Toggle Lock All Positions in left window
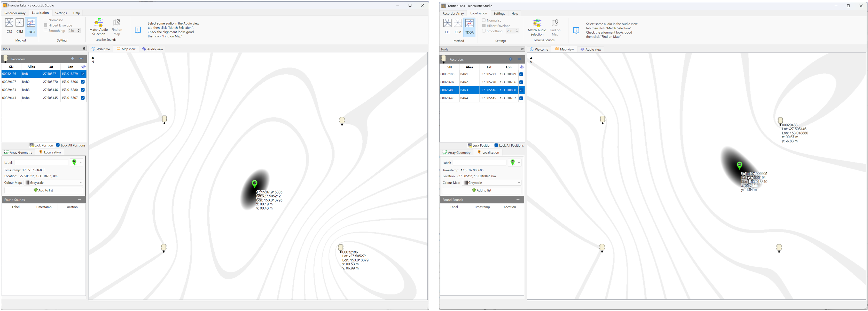Image resolution: width=868 pixels, height=311 pixels. (x=58, y=145)
